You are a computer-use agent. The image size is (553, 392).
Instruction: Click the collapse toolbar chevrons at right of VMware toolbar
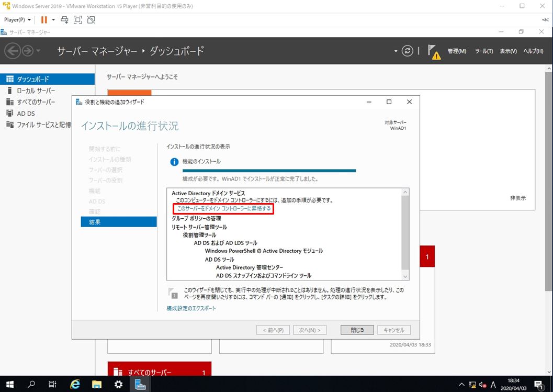[545, 20]
